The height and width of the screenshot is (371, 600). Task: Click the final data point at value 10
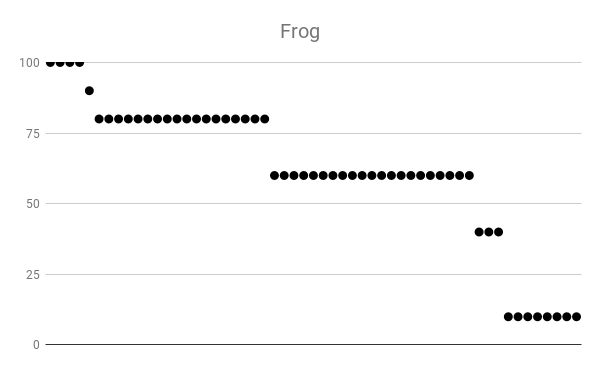576,317
